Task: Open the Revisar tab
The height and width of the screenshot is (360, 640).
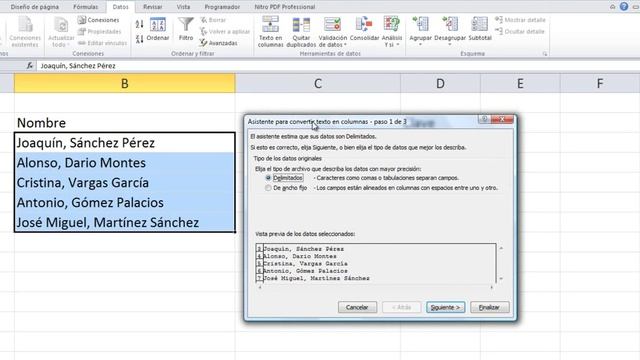Action: (153, 7)
